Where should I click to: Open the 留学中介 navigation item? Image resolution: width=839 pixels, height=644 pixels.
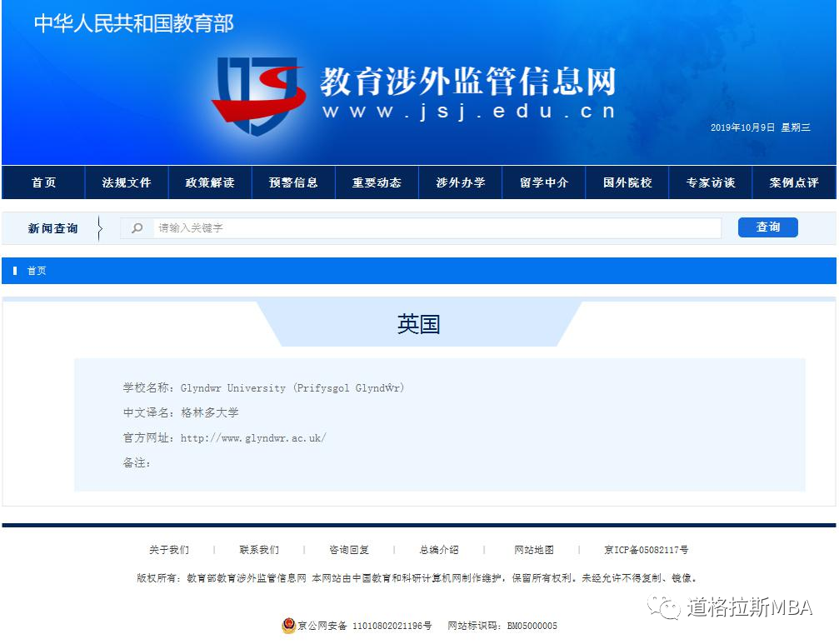click(543, 182)
